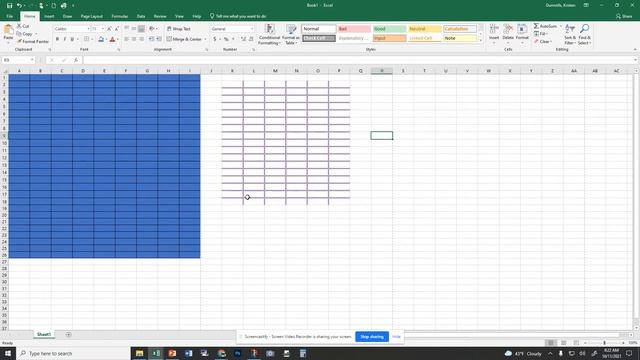Increase indent in Alignment group
640x360 pixels.
pos(159,39)
